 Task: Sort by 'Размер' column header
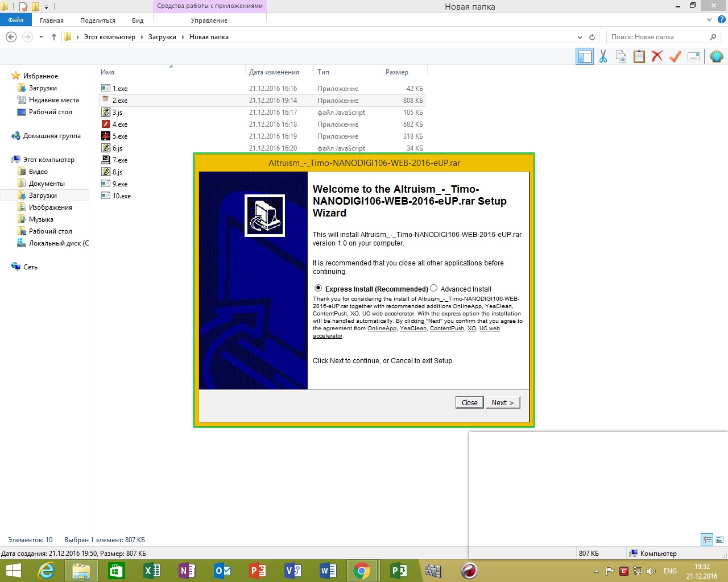[x=397, y=72]
